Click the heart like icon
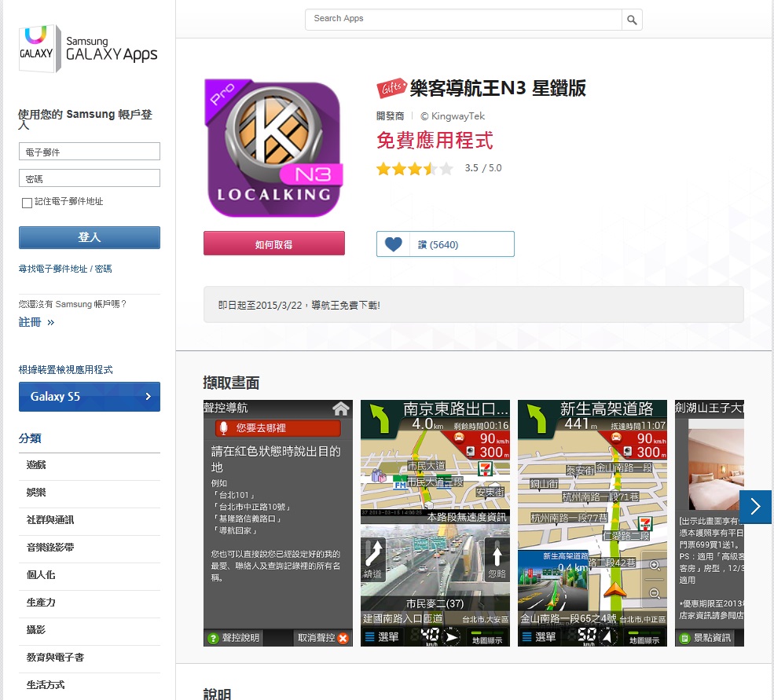This screenshot has width=774, height=700. coord(394,244)
